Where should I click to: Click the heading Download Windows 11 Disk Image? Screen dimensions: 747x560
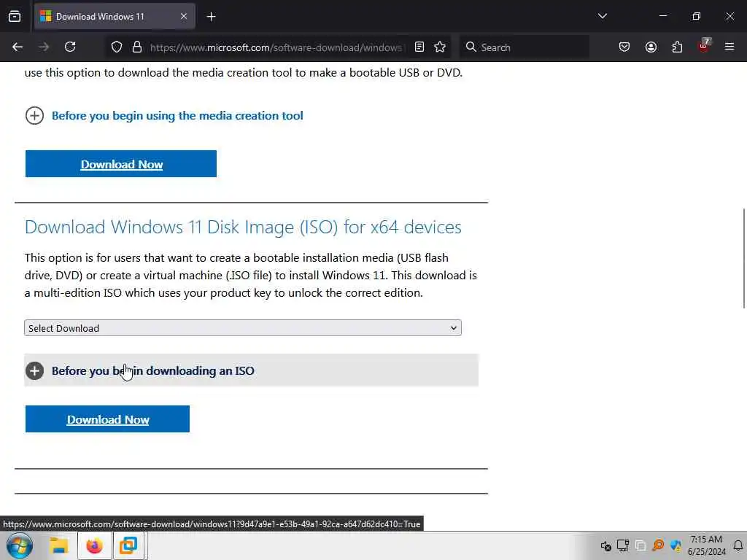(x=243, y=227)
